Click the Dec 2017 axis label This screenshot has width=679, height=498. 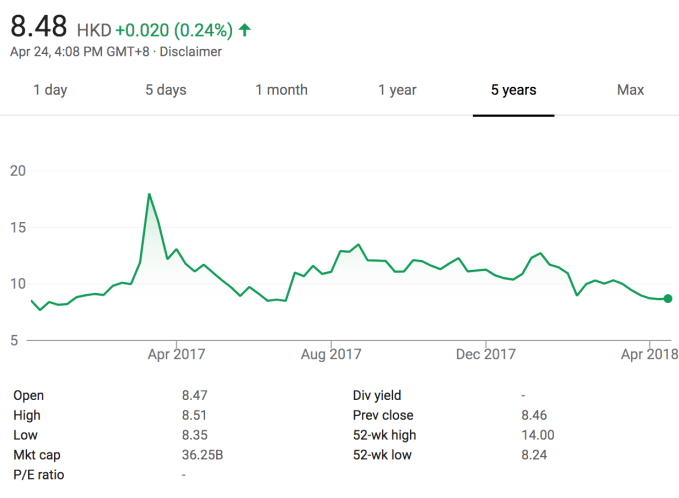485,354
